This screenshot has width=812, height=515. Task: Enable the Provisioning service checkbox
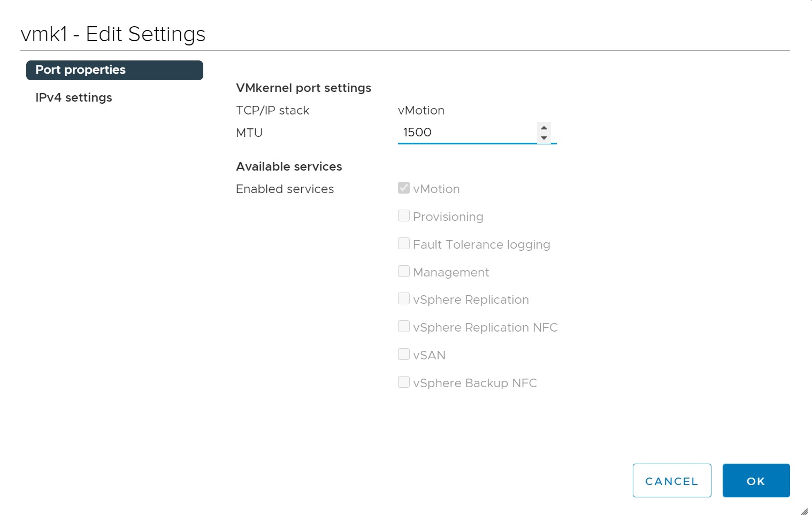(404, 216)
